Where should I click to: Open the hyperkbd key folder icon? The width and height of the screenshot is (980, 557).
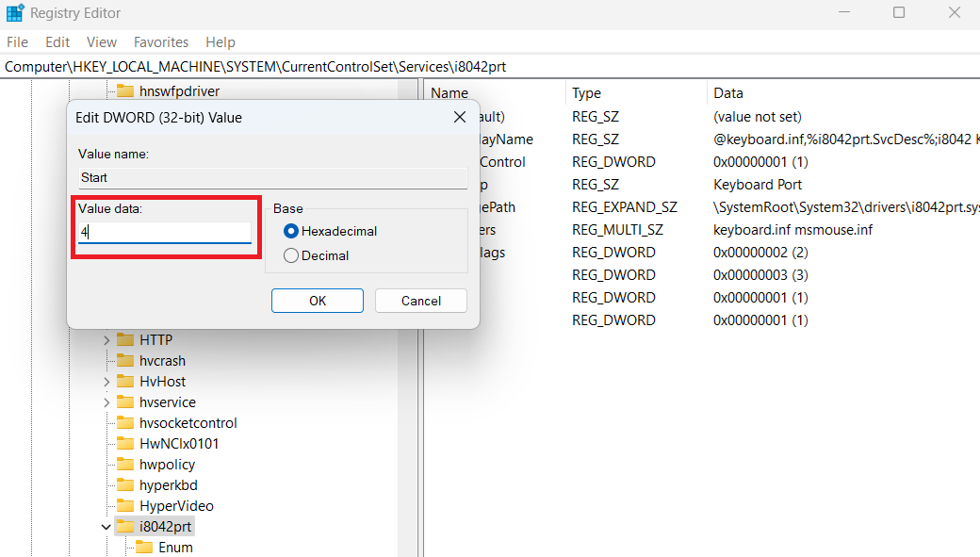coord(125,484)
